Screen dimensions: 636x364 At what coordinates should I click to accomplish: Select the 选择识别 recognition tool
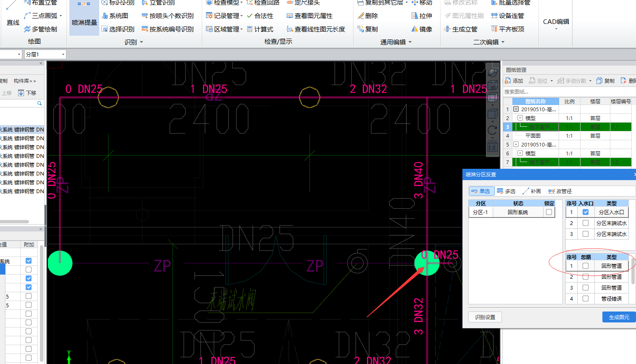point(118,29)
